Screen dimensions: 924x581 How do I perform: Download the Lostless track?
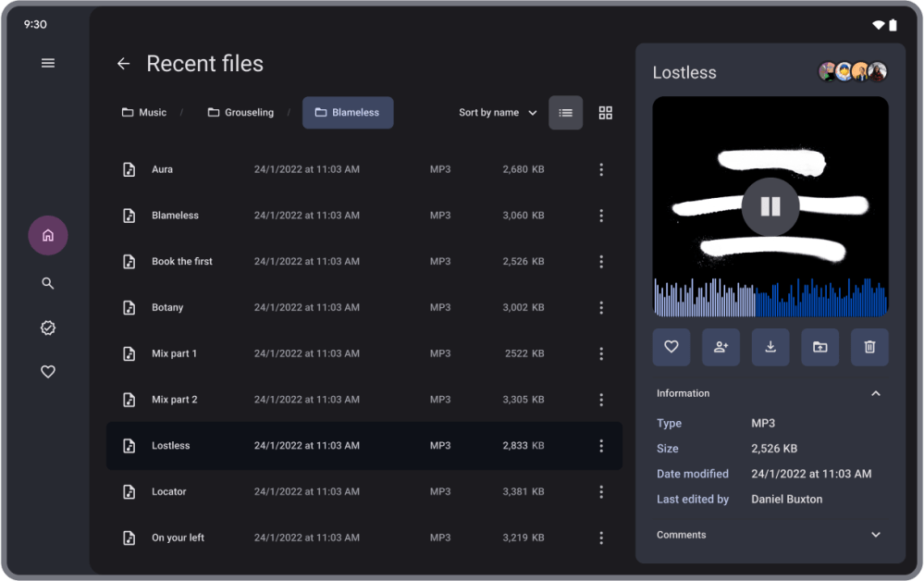pyautogui.click(x=770, y=347)
